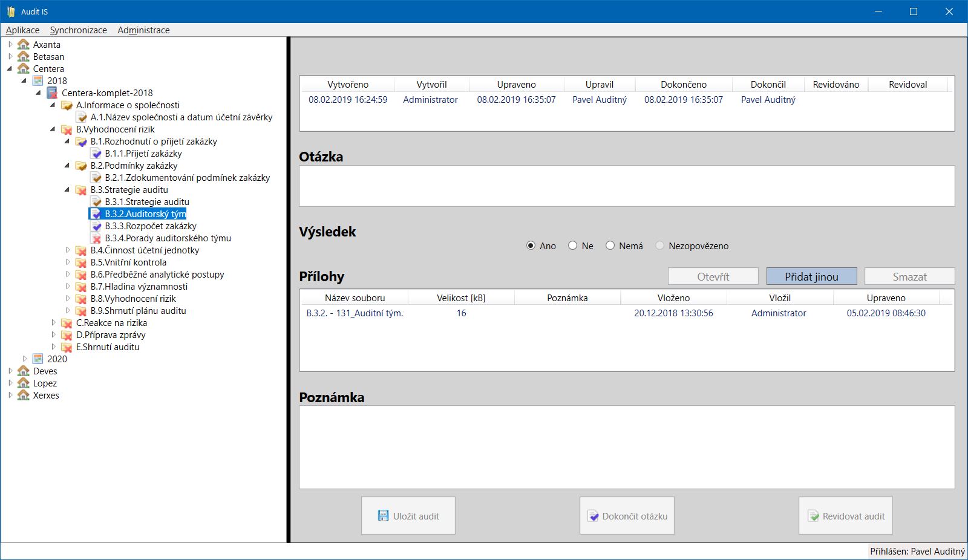This screenshot has height=560, width=968.
Task: Click the house icon beside Centera
Action: click(x=24, y=68)
